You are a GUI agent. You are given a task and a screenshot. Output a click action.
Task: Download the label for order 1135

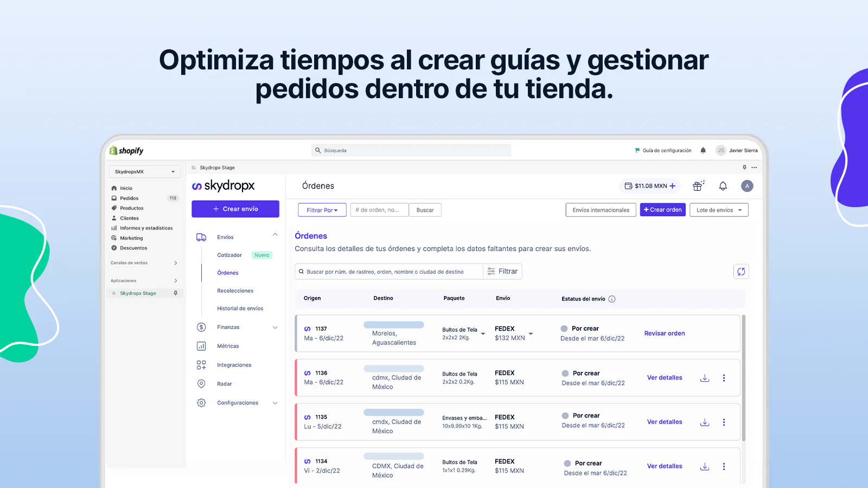[705, 422]
